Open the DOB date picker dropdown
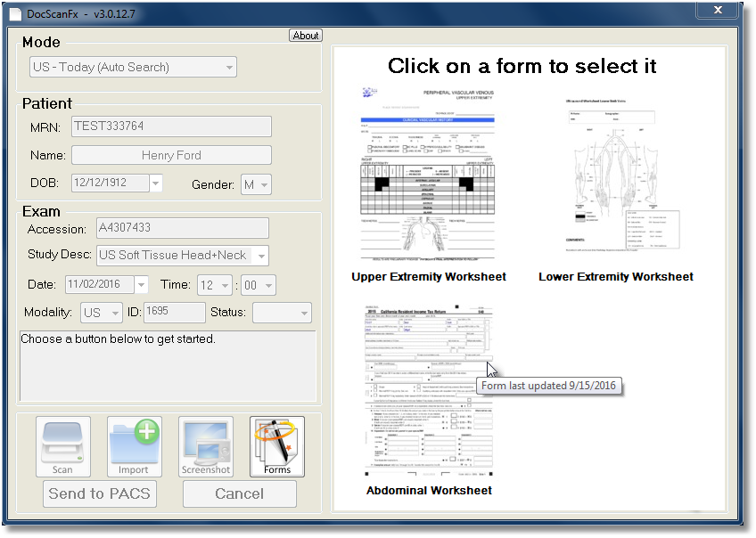The height and width of the screenshot is (538, 756). pyautogui.click(x=156, y=183)
